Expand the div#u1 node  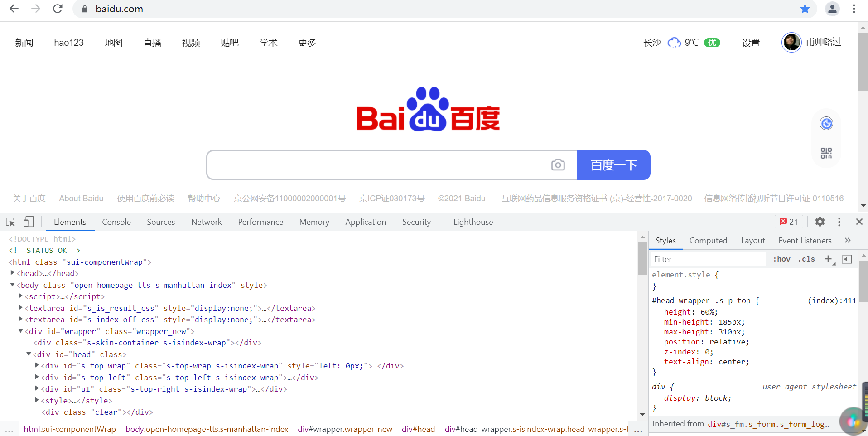(x=37, y=388)
